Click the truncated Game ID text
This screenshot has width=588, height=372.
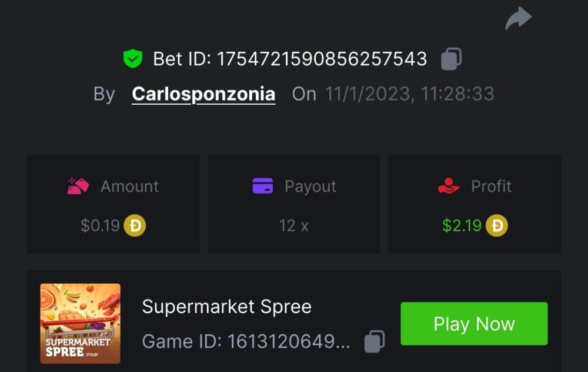click(246, 341)
